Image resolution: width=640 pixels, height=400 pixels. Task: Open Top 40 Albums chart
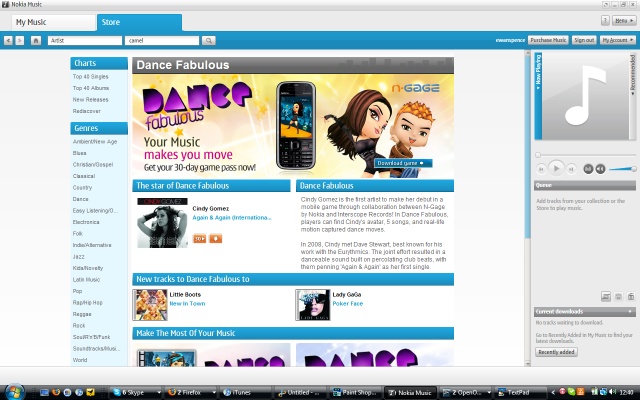(91, 88)
